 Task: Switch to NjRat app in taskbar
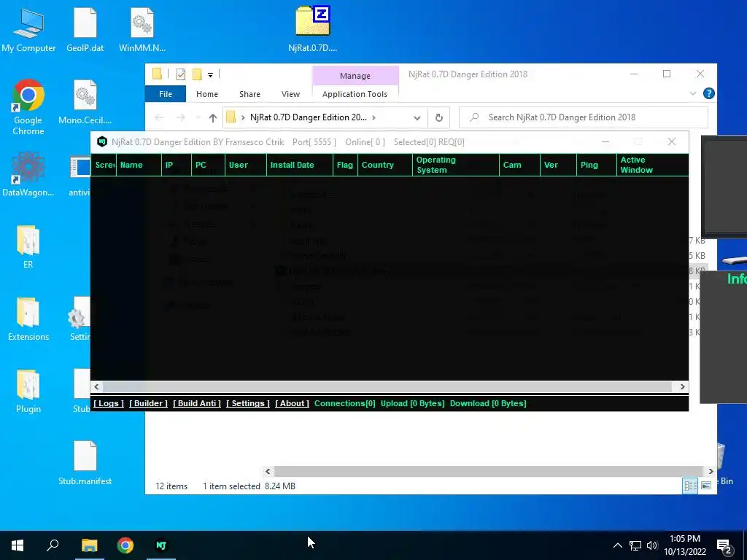(x=161, y=545)
